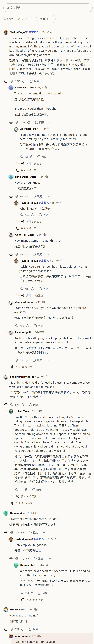Expand 另外 11 条回复 under TayloidPogo92's 17 years reply
The width and height of the screenshot is (94, 644).
[x=32, y=296]
